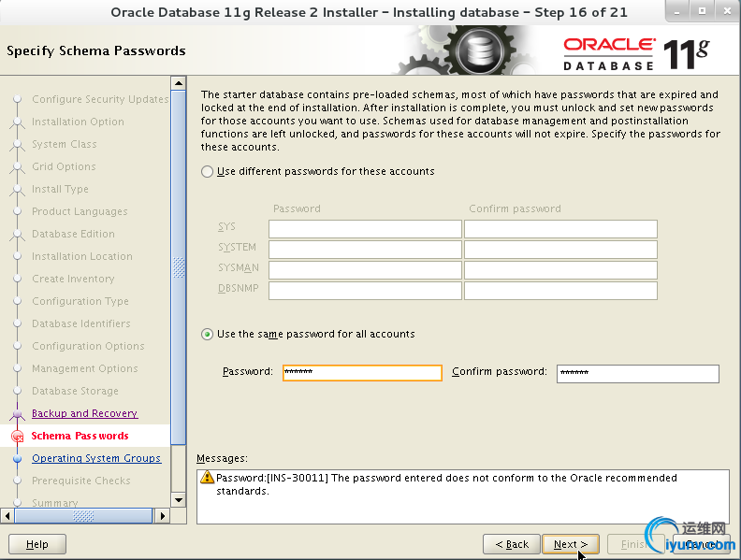The height and width of the screenshot is (560, 741).
Task: Click the step list scroll right arrow
Action: (x=163, y=516)
